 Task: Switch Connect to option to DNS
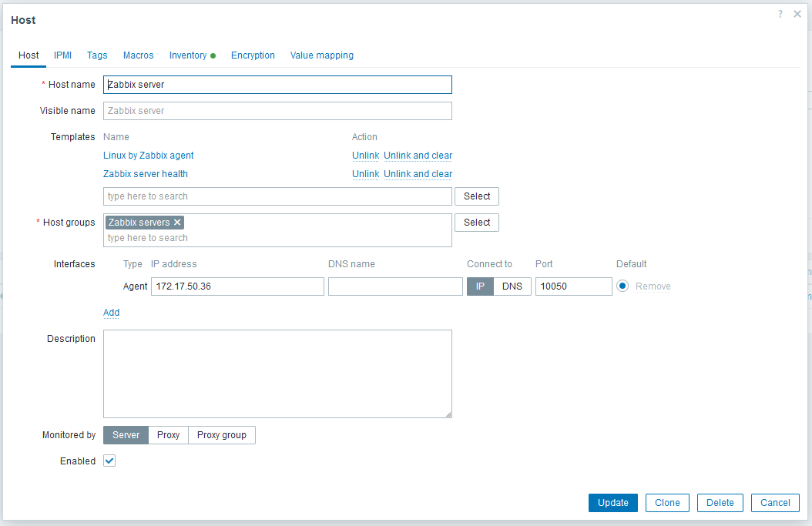(512, 286)
